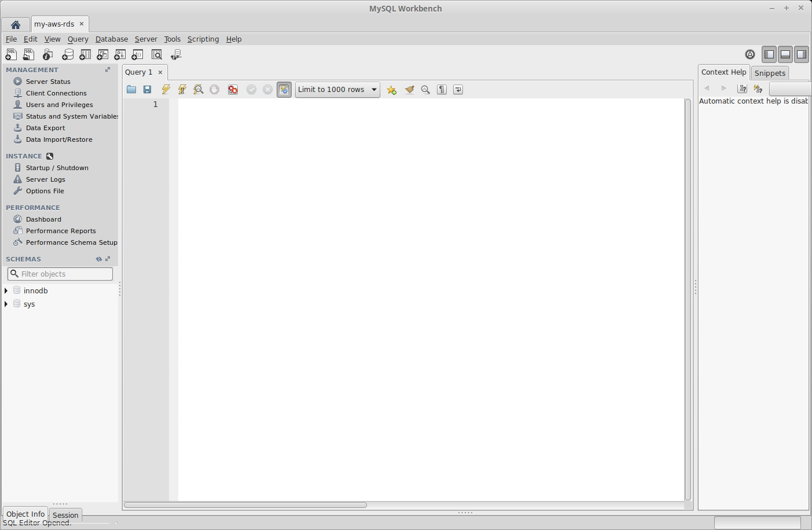Screen dimensions: 812x530
Task: Open the File menu
Action: click(11, 39)
